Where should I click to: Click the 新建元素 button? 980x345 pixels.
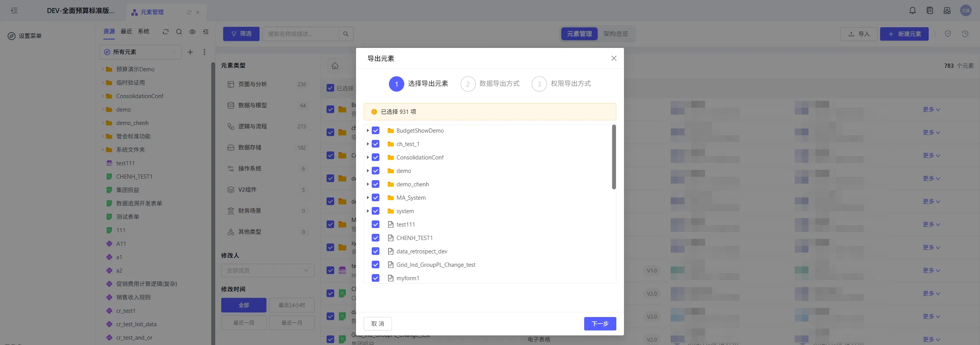click(904, 34)
